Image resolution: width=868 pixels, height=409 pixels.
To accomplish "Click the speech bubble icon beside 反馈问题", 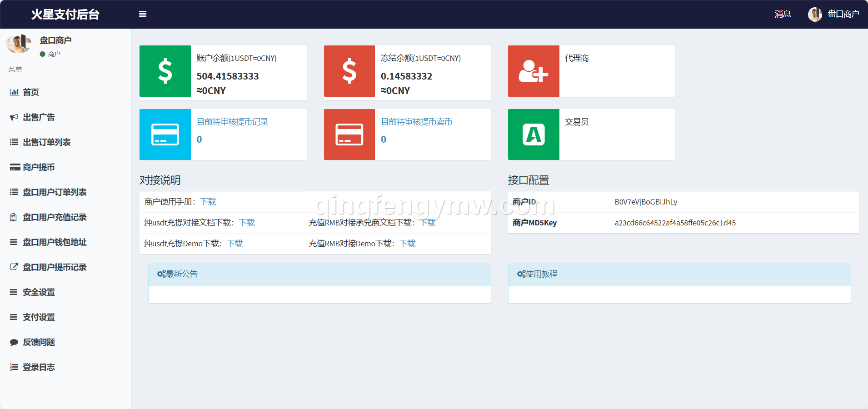I will tap(14, 342).
